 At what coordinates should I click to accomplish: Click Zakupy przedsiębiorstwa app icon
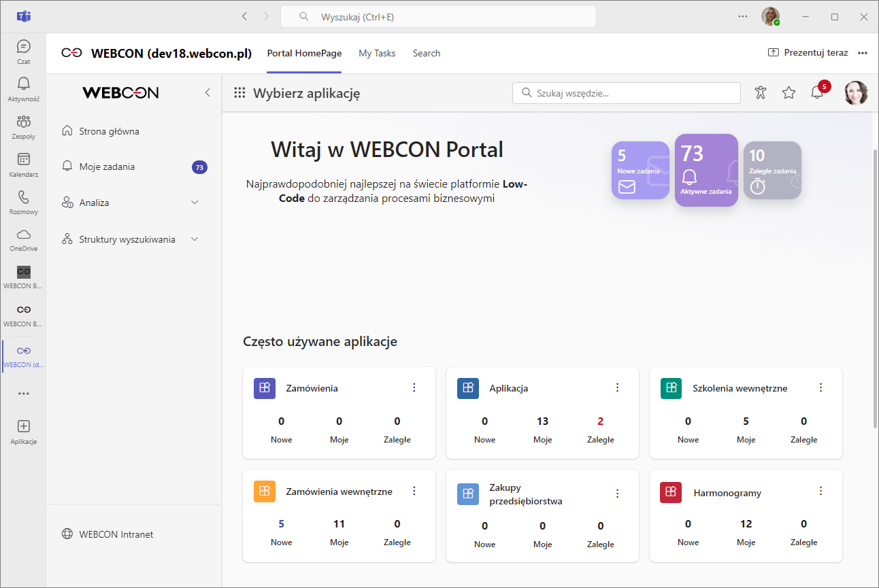click(x=468, y=494)
